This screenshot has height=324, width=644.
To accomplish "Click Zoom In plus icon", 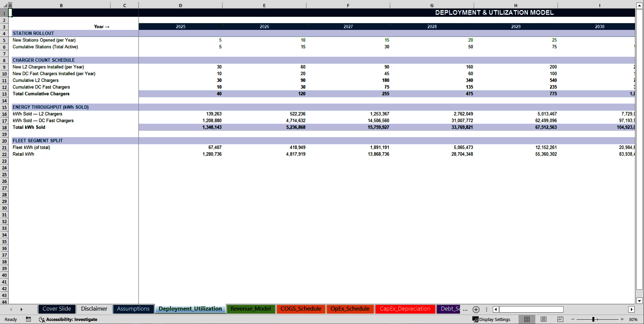I will [x=622, y=319].
